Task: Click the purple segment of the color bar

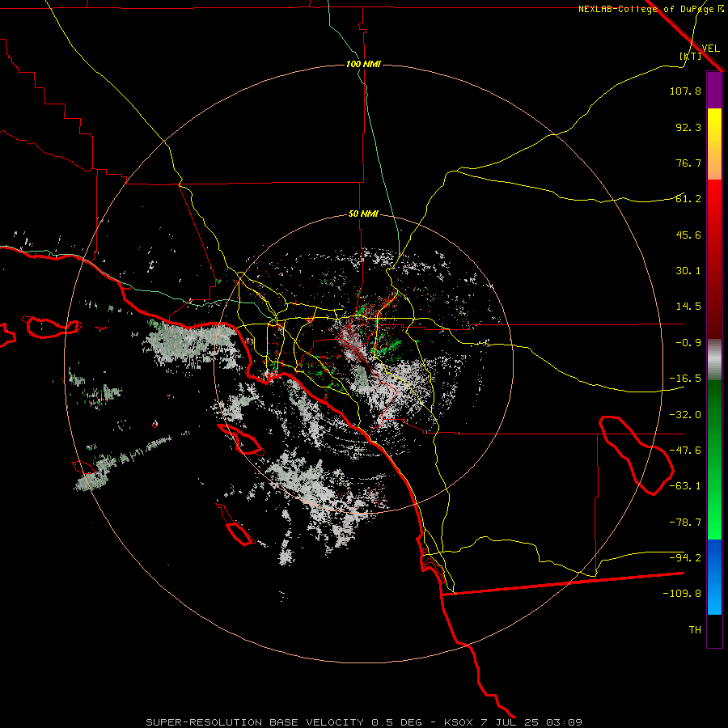Action: pyautogui.click(x=714, y=90)
